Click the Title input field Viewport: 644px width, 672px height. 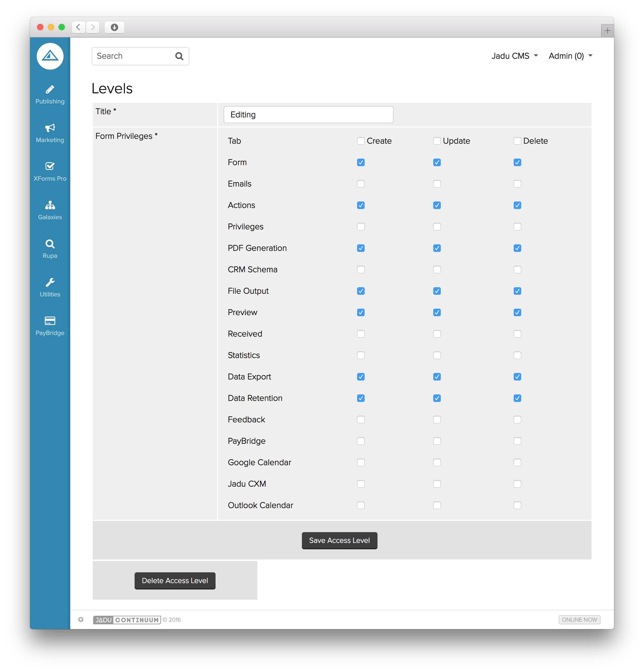coord(308,114)
